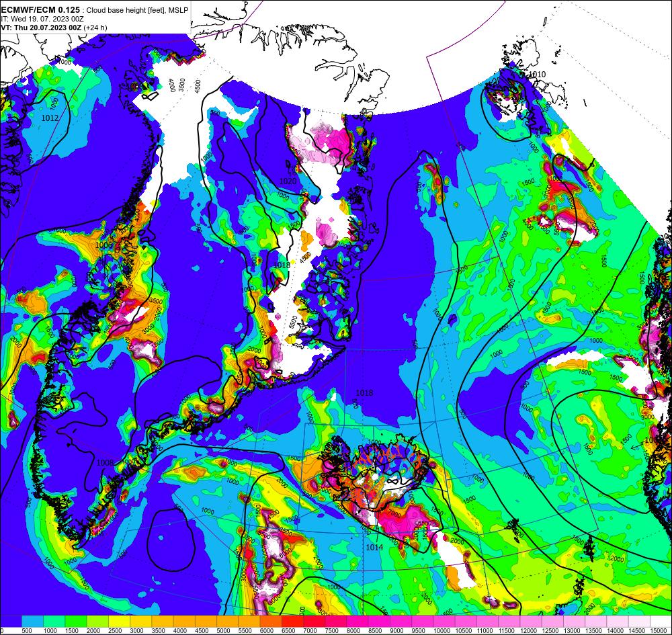Click the 'IT: Wed 19. 07. 2023 00Z' line
The width and height of the screenshot is (672, 635).
[42, 19]
